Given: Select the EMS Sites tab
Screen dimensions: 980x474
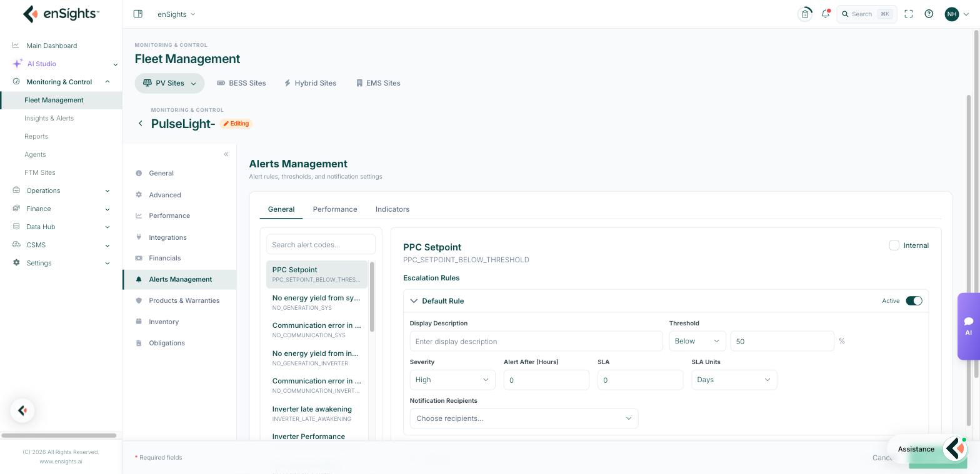Looking at the screenshot, I should [x=378, y=83].
